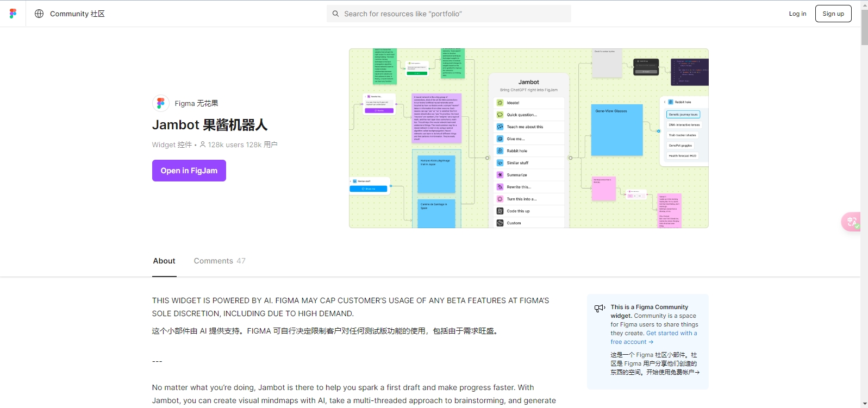Switch to the Comments 47 tab
The width and height of the screenshot is (868, 408).
(x=220, y=261)
